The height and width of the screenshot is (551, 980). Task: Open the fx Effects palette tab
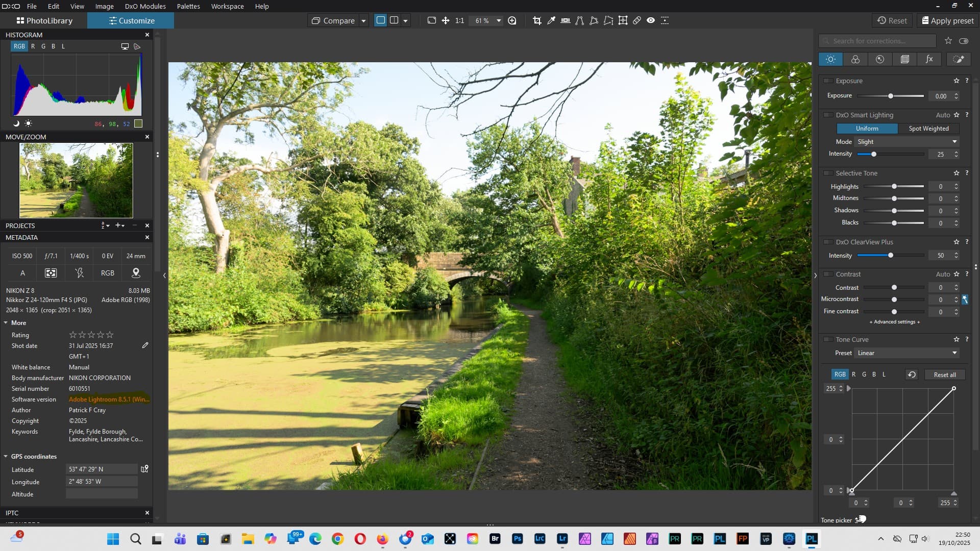pyautogui.click(x=929, y=59)
